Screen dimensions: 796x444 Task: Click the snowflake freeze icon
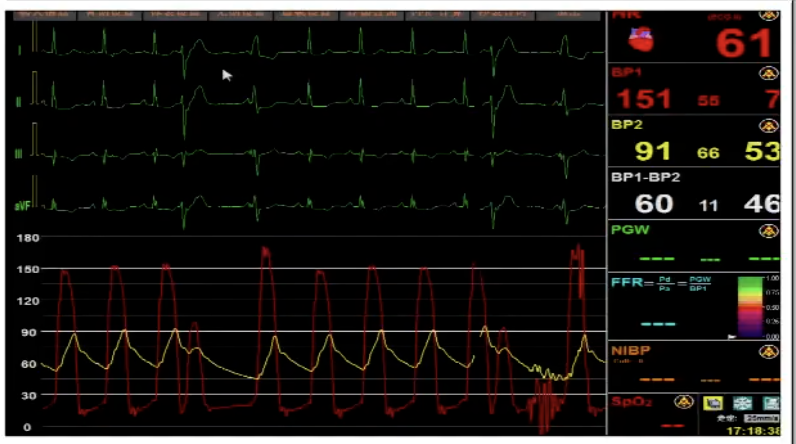(x=743, y=402)
